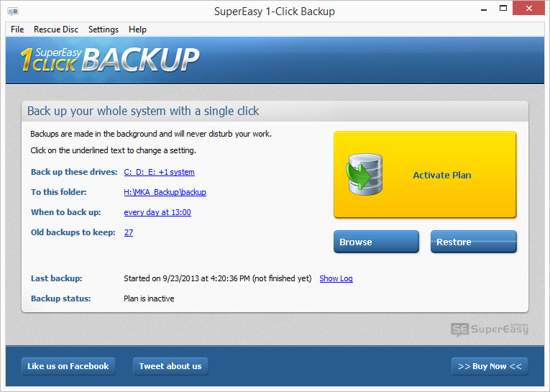Image resolution: width=550 pixels, height=392 pixels.
Task: Change old backups count 27 link
Action: [129, 232]
